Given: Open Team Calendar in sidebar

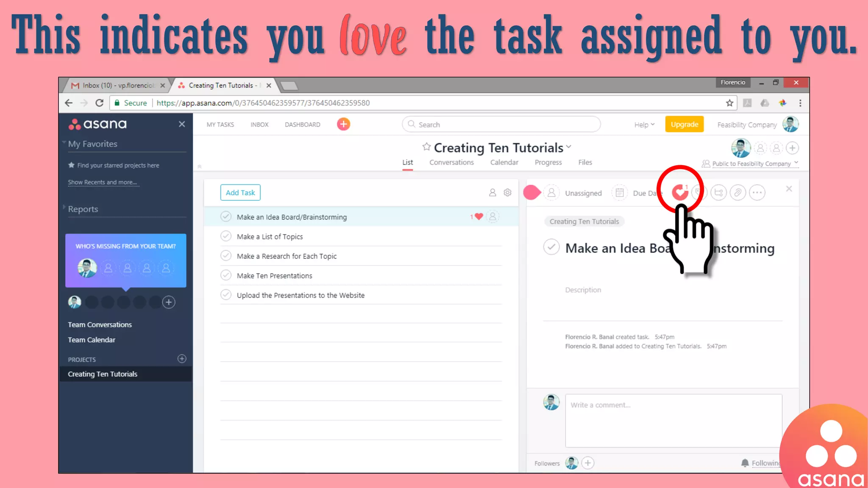Looking at the screenshot, I should pos(92,340).
